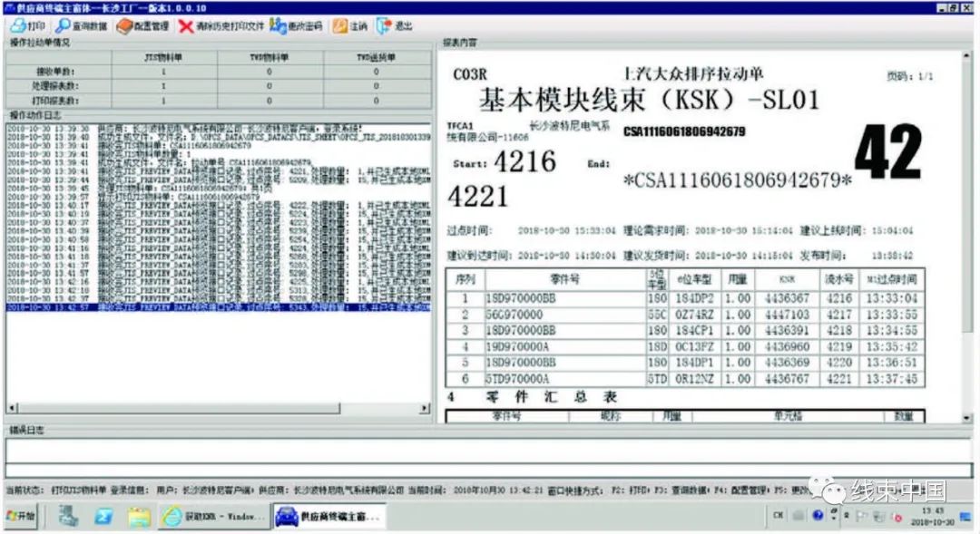Open the file explorer folder icon in taskbar
The height and width of the screenshot is (534, 980).
point(139,517)
